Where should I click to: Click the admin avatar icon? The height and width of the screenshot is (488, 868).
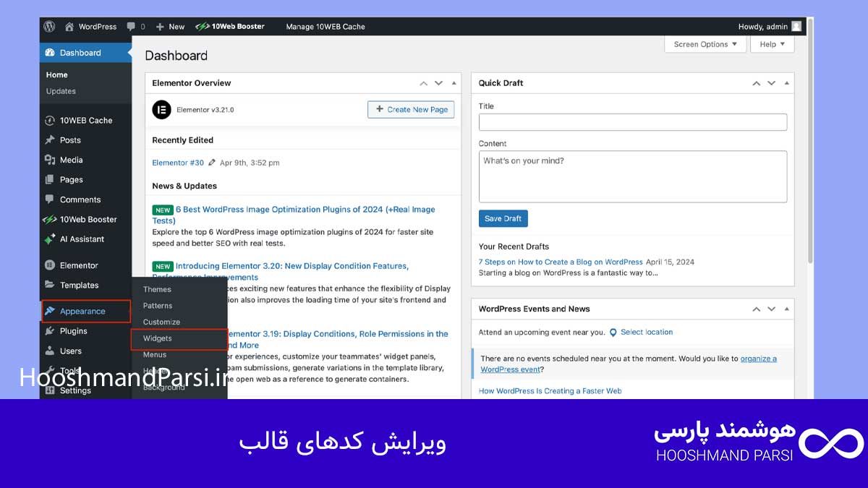pos(796,27)
